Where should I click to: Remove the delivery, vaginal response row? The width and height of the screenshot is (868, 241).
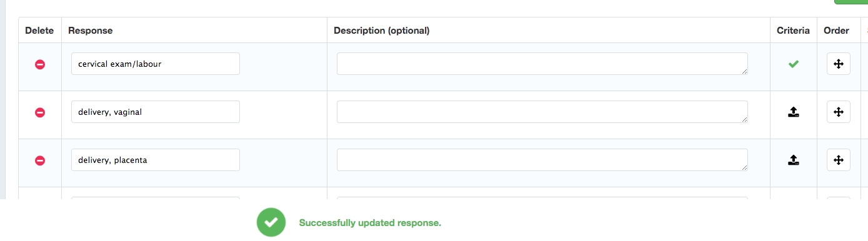click(40, 112)
